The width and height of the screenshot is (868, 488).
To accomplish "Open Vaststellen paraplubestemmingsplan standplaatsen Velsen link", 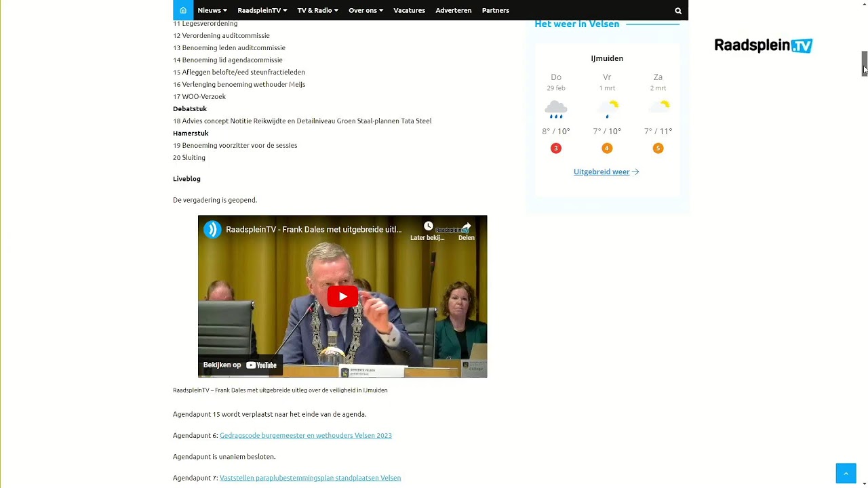I will (x=310, y=478).
